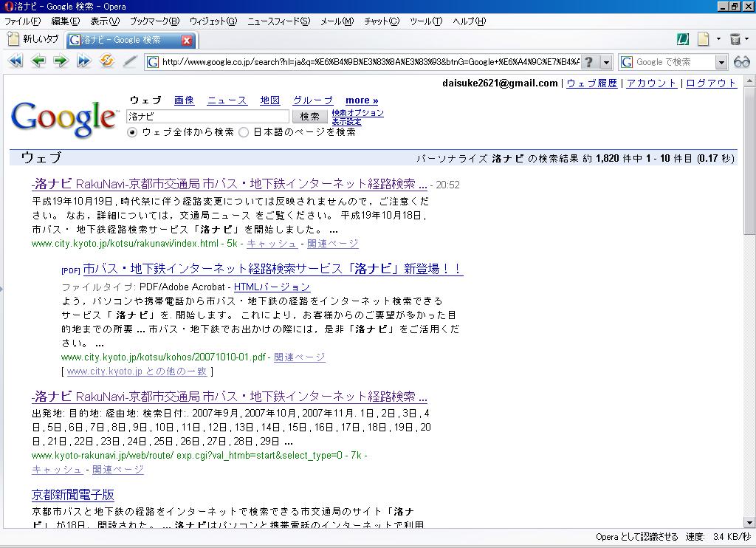756x548 pixels.
Task: Open the ニュースフィード menu
Action: pyautogui.click(x=278, y=21)
